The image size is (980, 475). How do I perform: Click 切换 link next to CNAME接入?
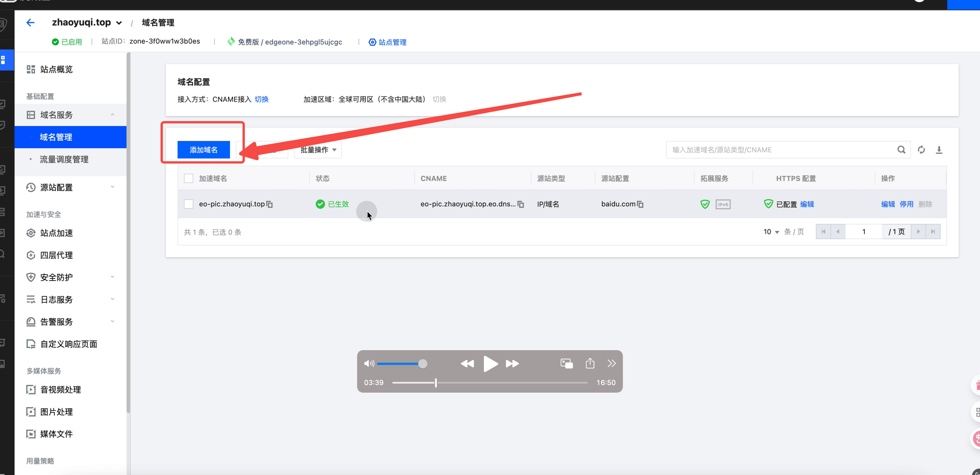[261, 99]
